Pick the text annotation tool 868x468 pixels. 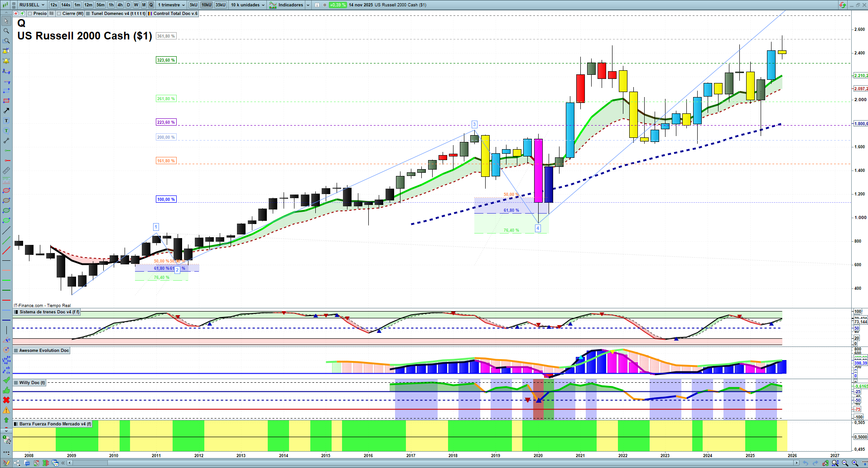[x=6, y=121]
